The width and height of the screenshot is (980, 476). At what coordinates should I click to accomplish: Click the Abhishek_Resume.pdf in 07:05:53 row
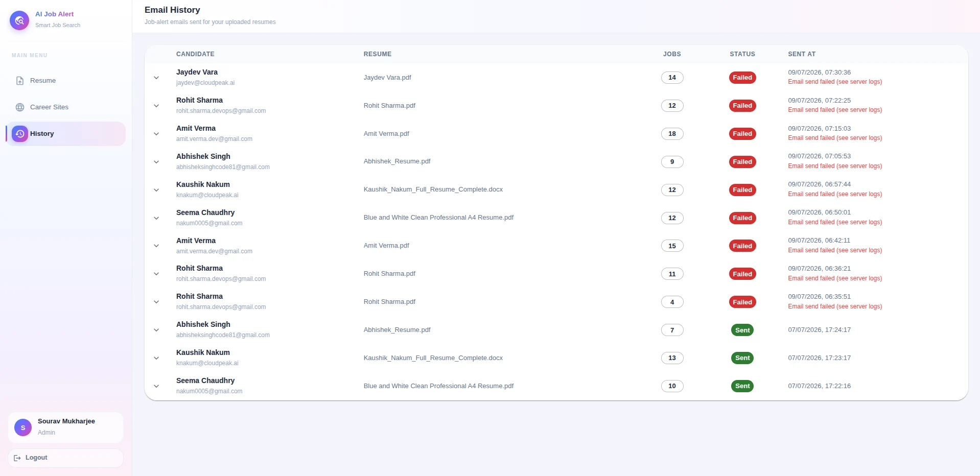(x=397, y=161)
